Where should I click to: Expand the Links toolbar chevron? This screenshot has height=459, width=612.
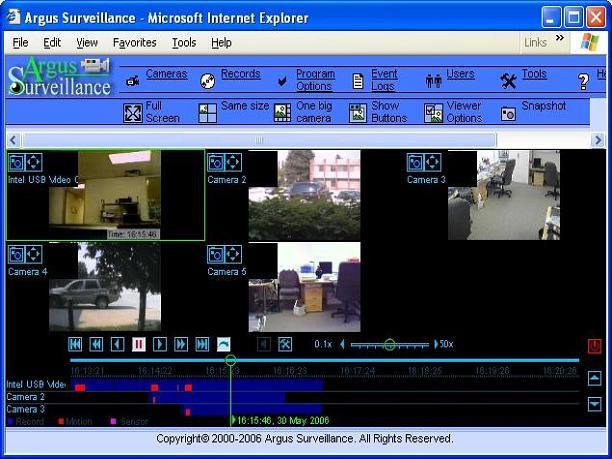tap(560, 38)
